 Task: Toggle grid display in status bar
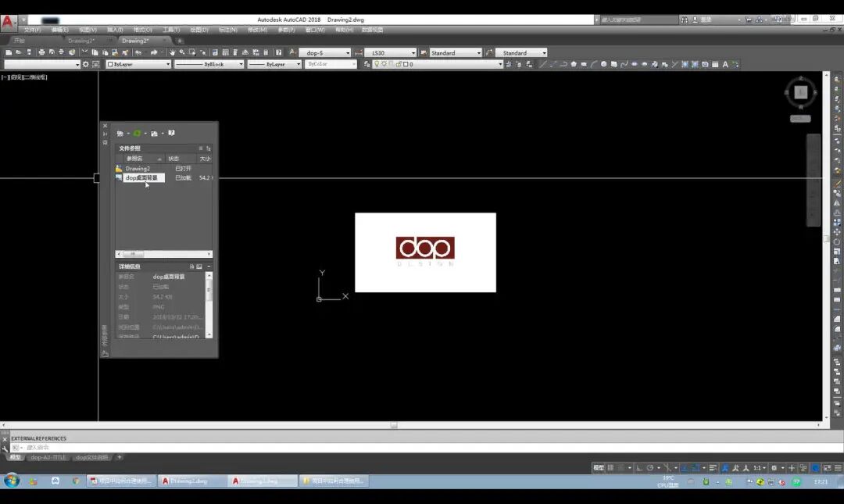point(610,468)
